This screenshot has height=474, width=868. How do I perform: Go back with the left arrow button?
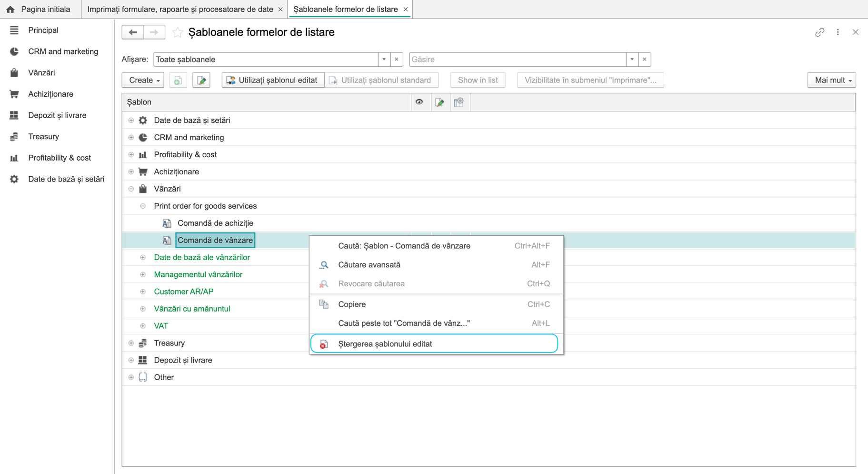pos(133,32)
